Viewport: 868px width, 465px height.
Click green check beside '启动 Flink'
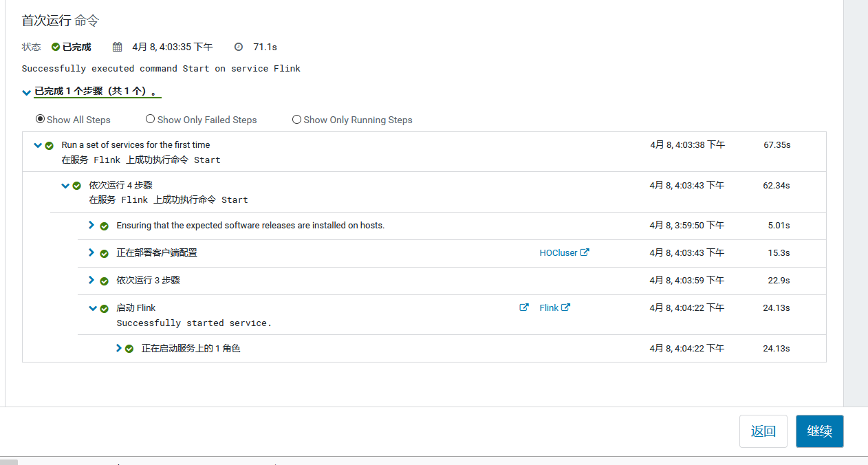(105, 309)
